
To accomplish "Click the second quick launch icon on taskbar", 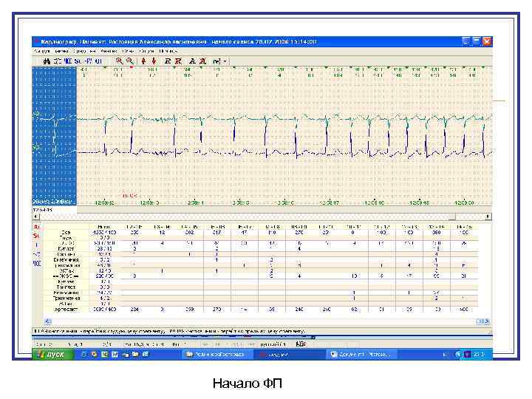I will coord(95,354).
